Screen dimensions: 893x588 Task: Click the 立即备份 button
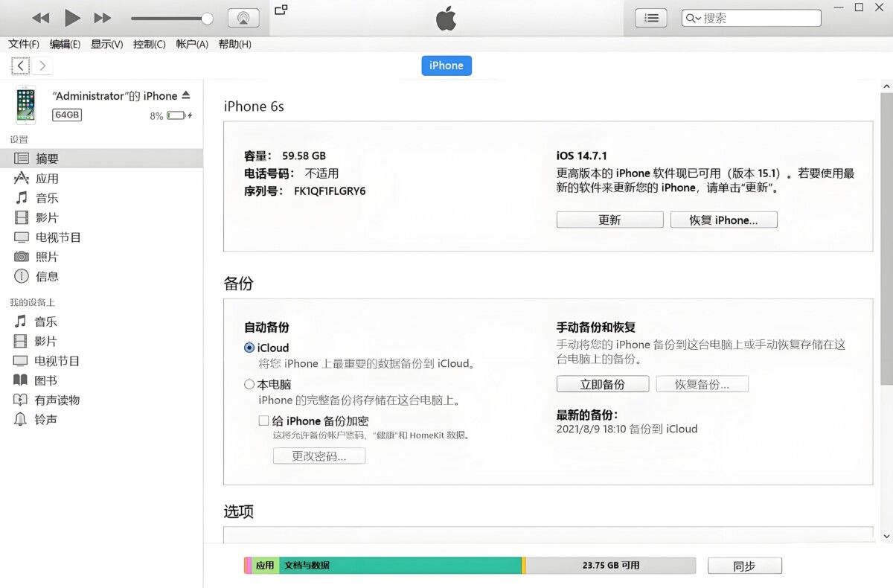[602, 383]
